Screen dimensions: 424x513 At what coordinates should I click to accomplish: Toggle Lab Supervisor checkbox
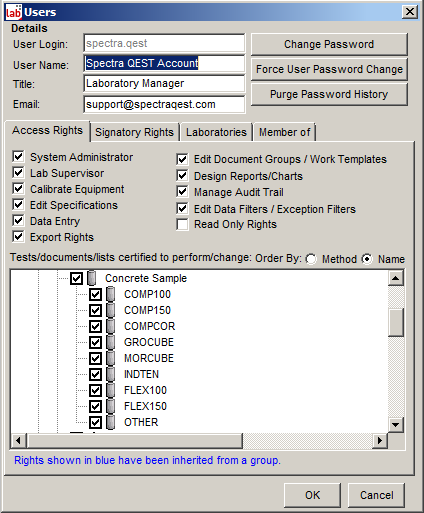pyautogui.click(x=18, y=173)
